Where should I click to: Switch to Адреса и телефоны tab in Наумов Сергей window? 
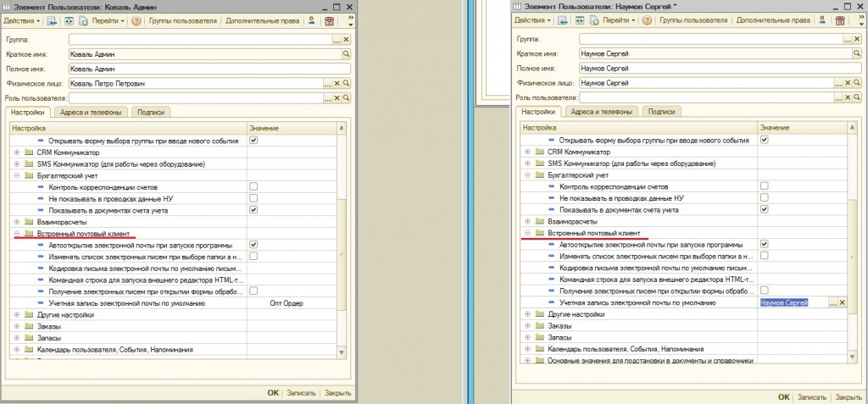601,112
